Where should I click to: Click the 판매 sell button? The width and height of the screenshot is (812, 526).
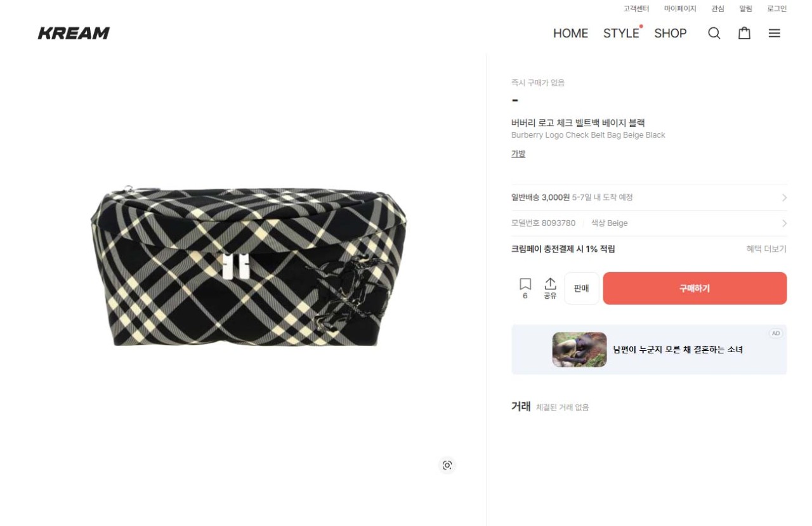(582, 288)
